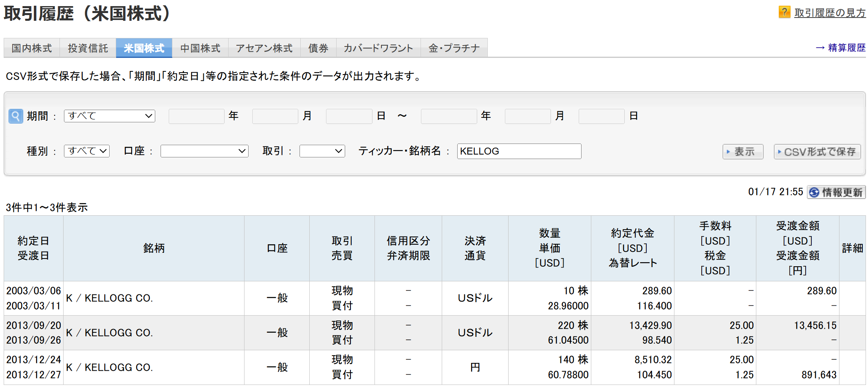
Task: Open the アセアン株式 tab
Action: (x=264, y=48)
